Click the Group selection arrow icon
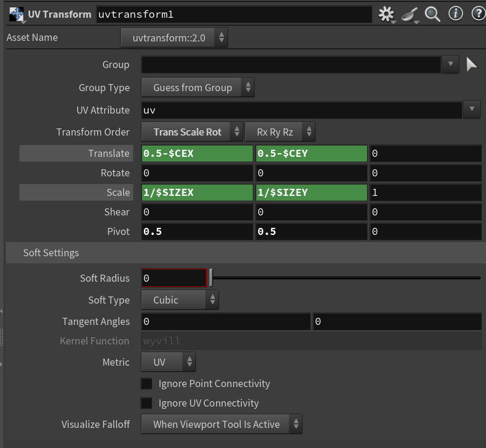 471,65
